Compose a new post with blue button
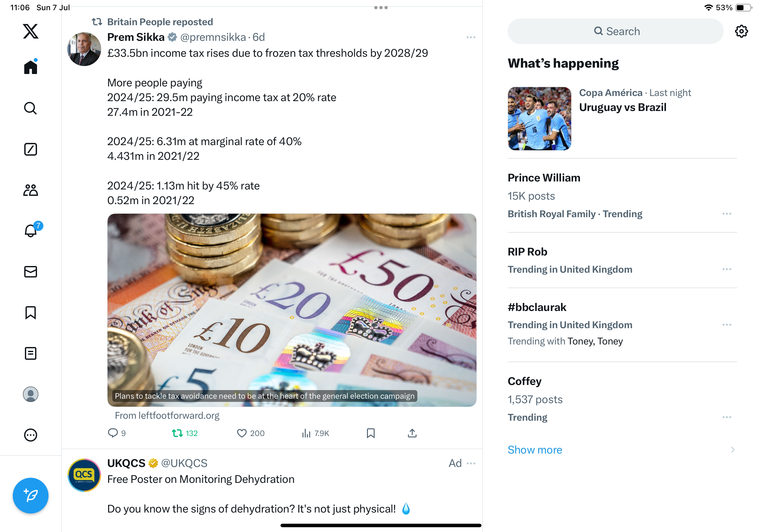Image resolution: width=762 pixels, height=532 pixels. tap(31, 496)
